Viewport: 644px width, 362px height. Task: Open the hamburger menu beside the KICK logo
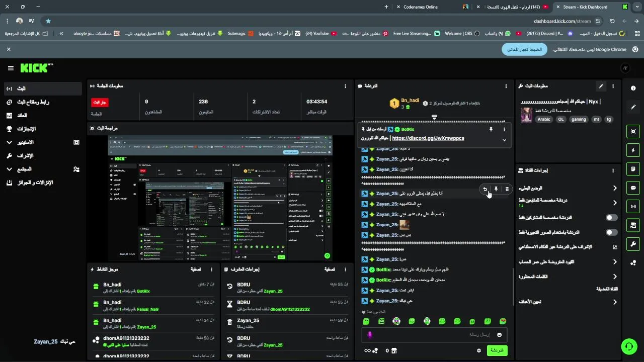(11, 68)
